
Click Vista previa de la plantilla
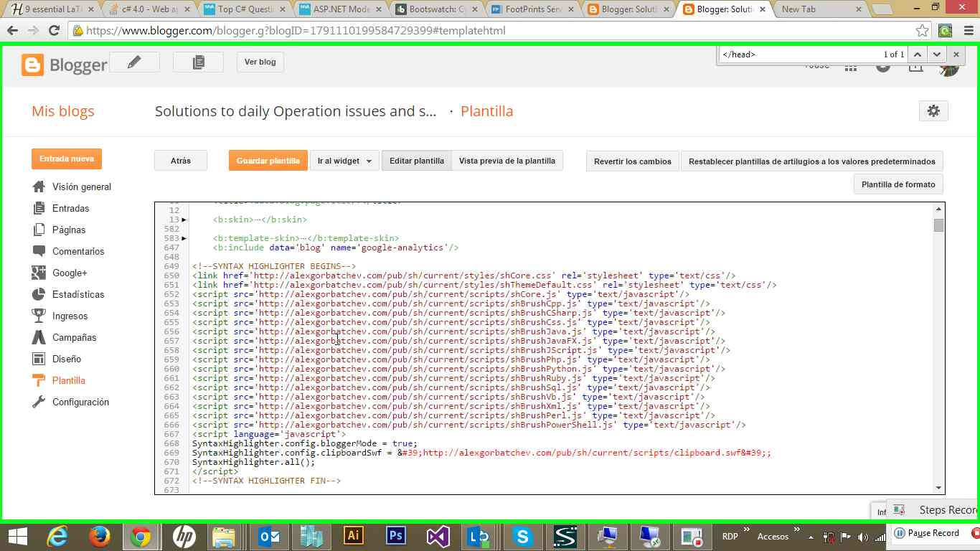coord(507,161)
